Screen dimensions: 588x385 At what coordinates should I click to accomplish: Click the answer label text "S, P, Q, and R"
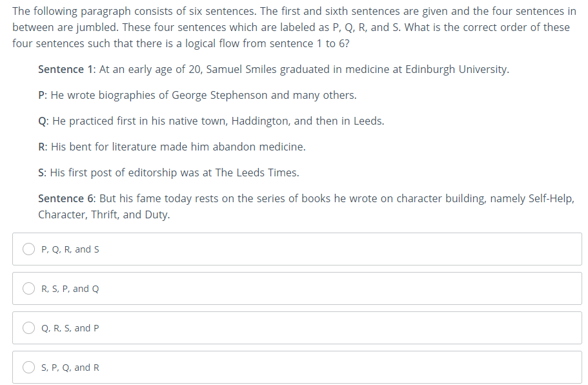70,368
